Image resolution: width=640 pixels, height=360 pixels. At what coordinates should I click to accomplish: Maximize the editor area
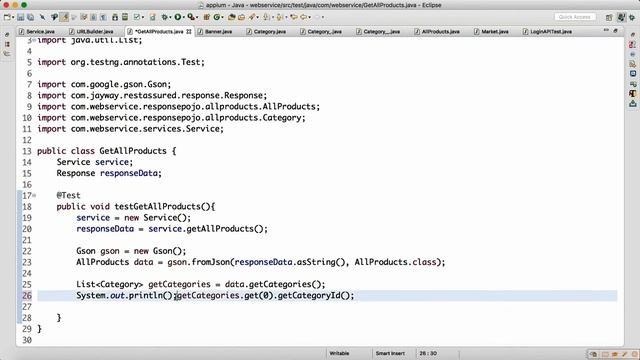coord(616,31)
